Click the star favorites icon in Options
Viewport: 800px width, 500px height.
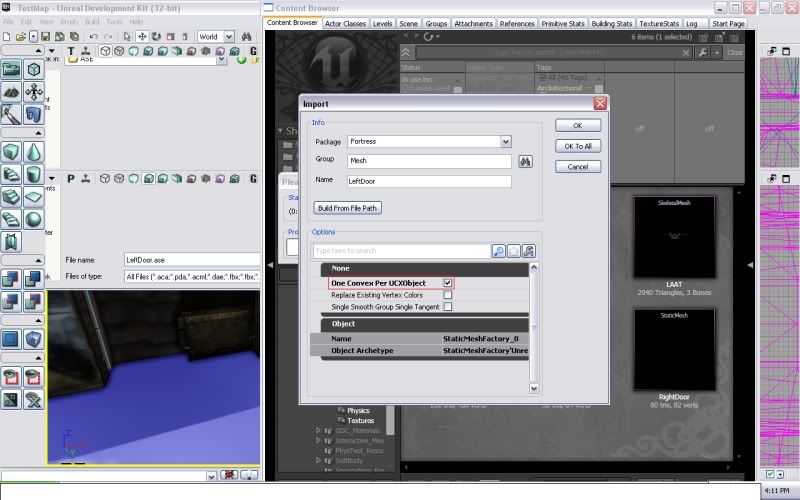point(514,251)
